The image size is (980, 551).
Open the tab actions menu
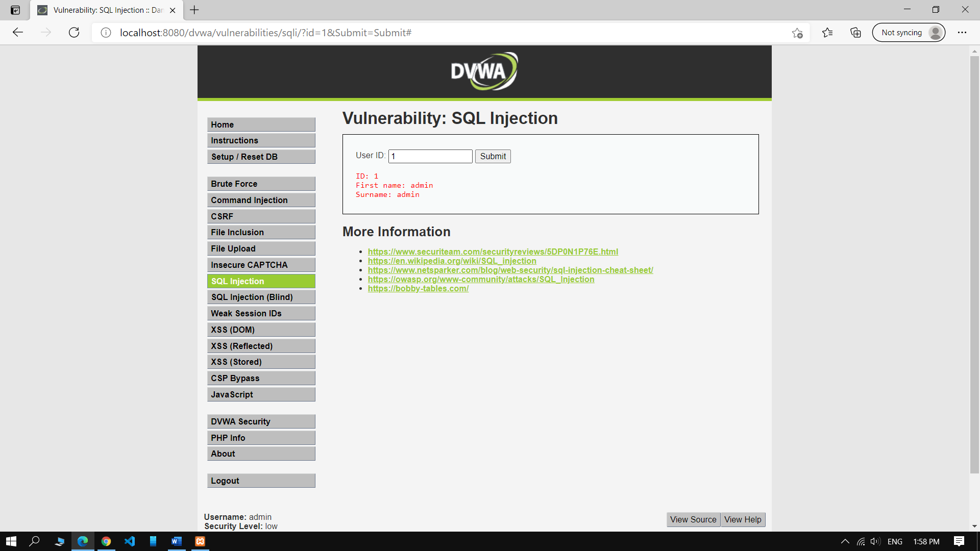(x=15, y=10)
